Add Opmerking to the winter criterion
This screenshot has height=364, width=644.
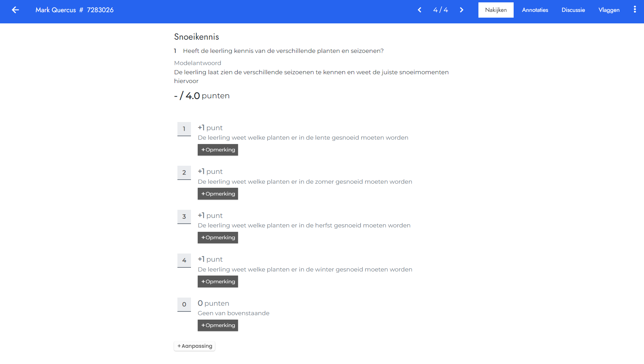pos(218,282)
